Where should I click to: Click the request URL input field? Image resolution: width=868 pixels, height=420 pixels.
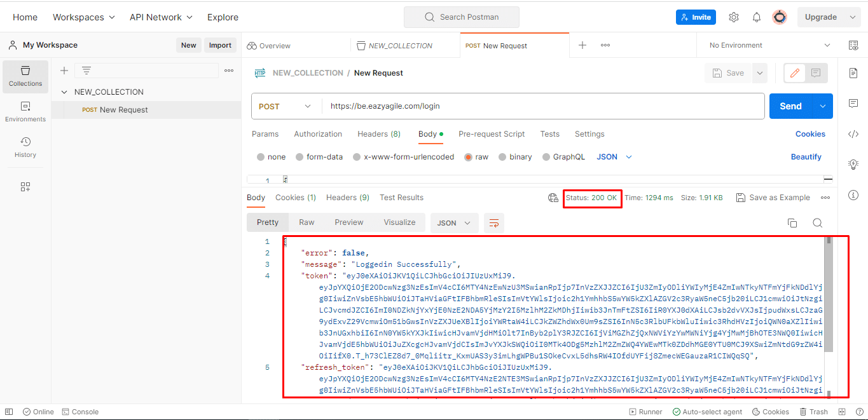(x=543, y=106)
